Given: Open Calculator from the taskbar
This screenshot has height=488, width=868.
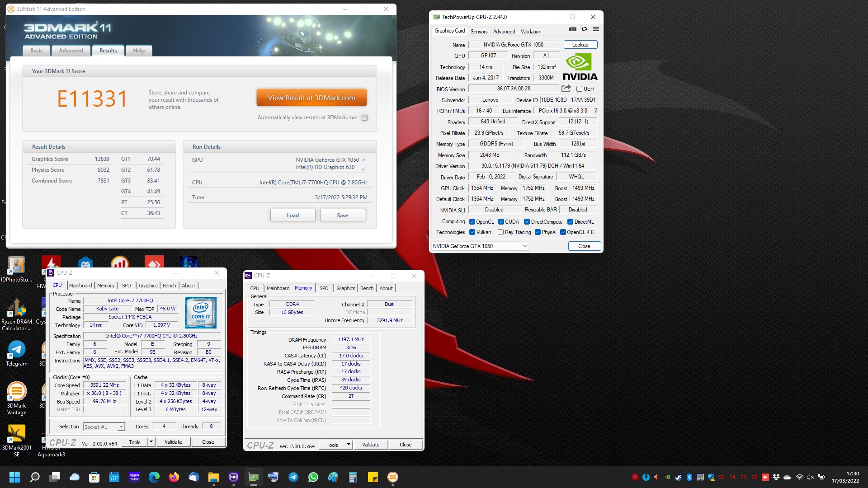Looking at the screenshot, I should coord(353,477).
